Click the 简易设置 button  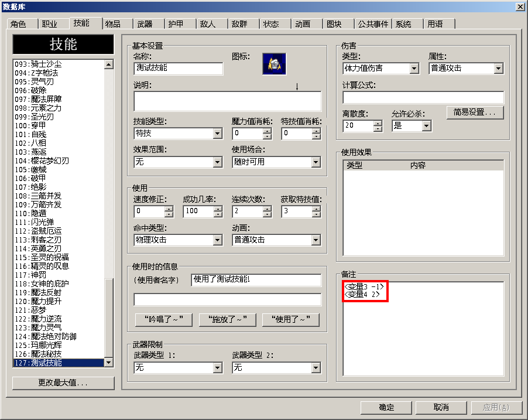(475, 112)
